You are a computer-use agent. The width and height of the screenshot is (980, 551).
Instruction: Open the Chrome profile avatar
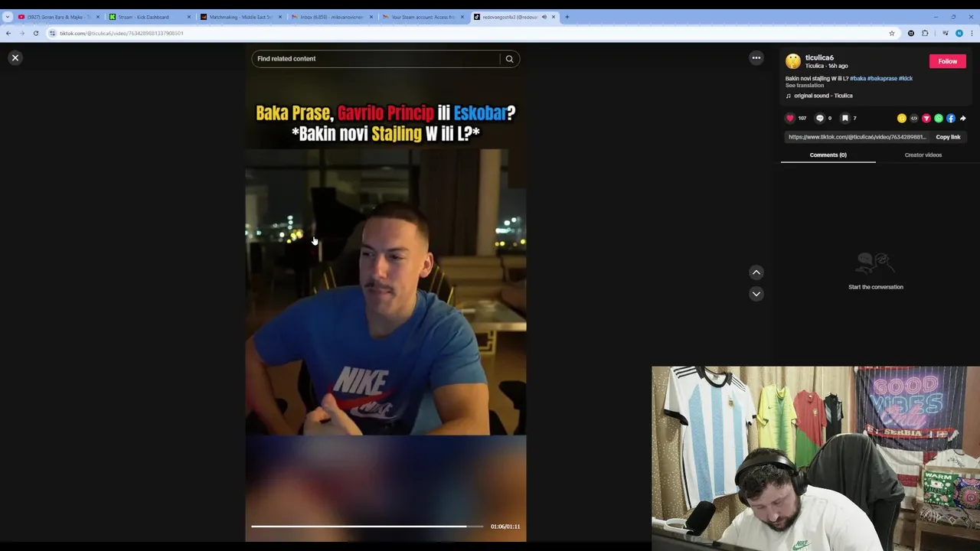tap(959, 34)
